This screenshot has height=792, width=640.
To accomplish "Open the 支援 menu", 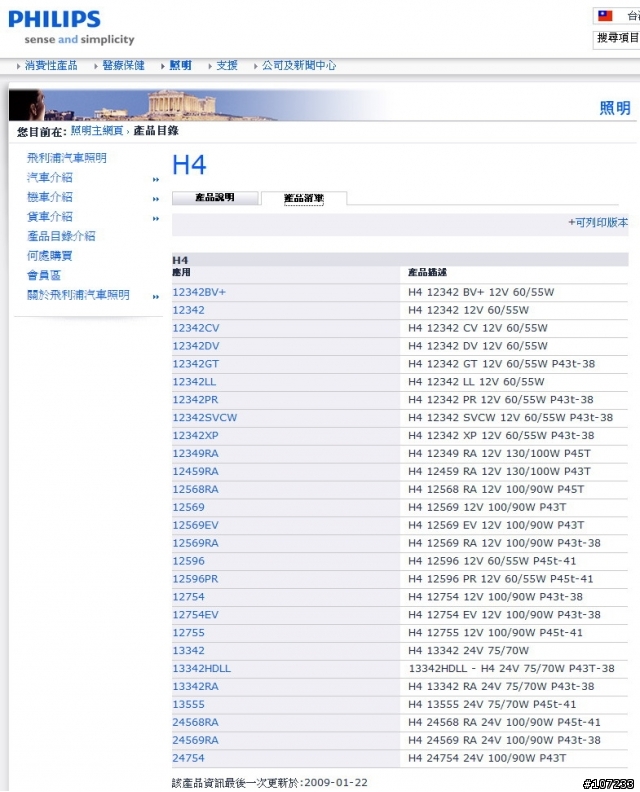I will (x=227, y=66).
